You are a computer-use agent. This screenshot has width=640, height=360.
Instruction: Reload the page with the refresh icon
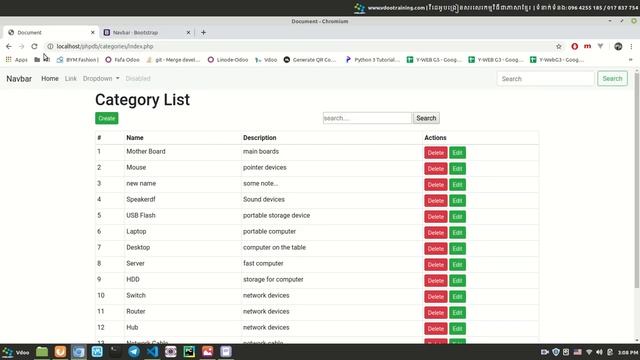(34, 47)
